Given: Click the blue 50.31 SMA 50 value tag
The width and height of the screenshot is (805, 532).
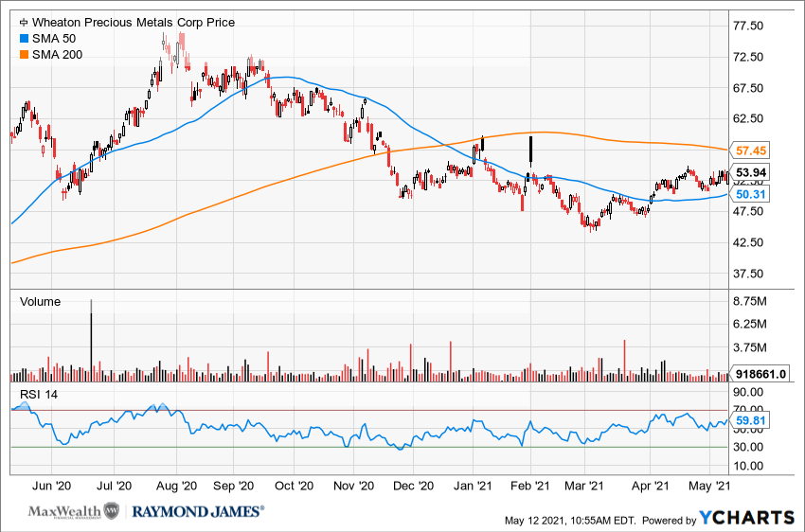Looking at the screenshot, I should (x=750, y=194).
